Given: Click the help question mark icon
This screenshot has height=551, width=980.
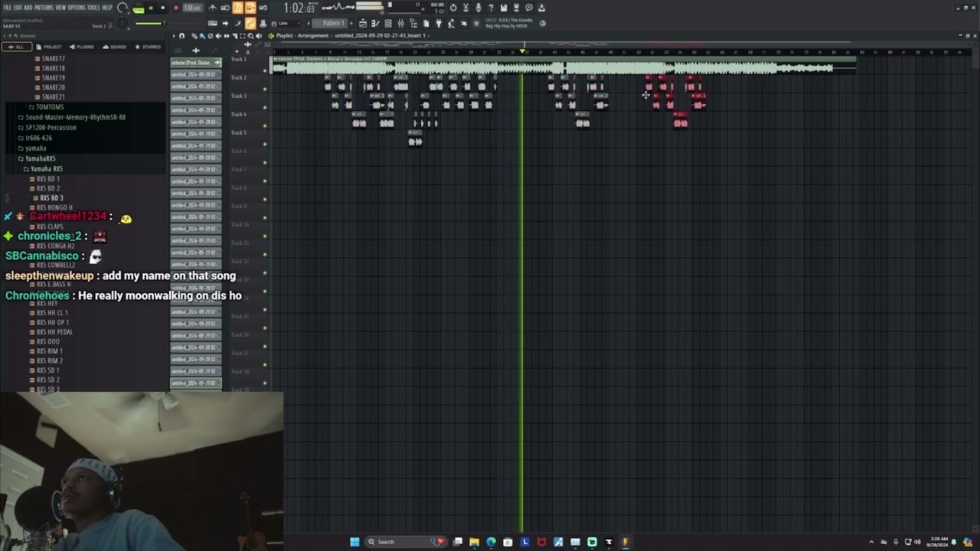Looking at the screenshot, I should point(491,8).
